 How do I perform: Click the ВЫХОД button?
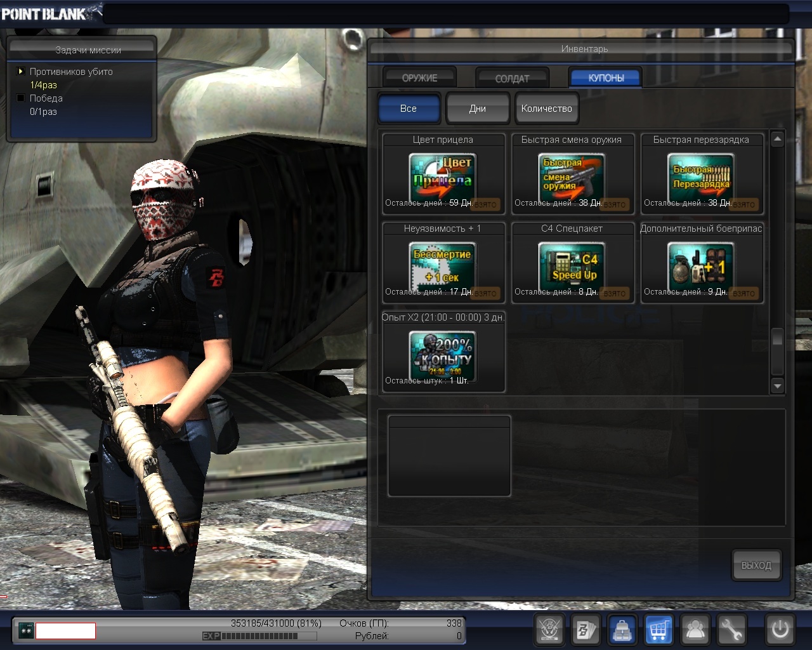click(x=756, y=565)
